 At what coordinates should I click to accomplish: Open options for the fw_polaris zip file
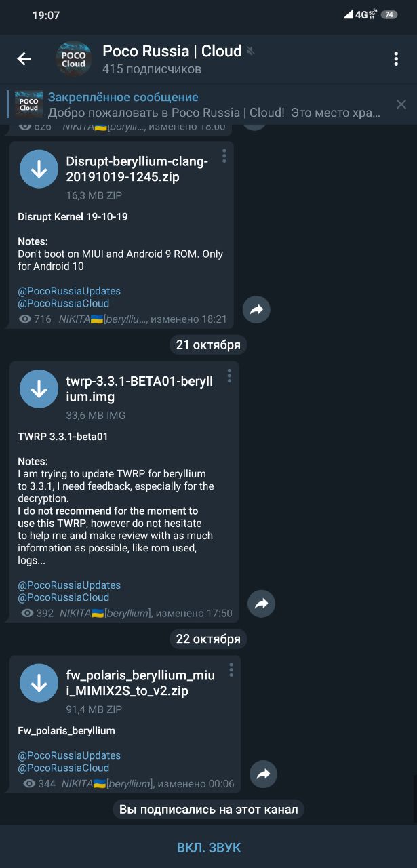point(231,670)
